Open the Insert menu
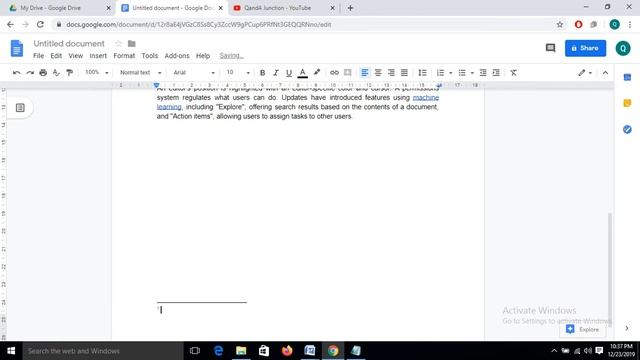 coord(98,56)
